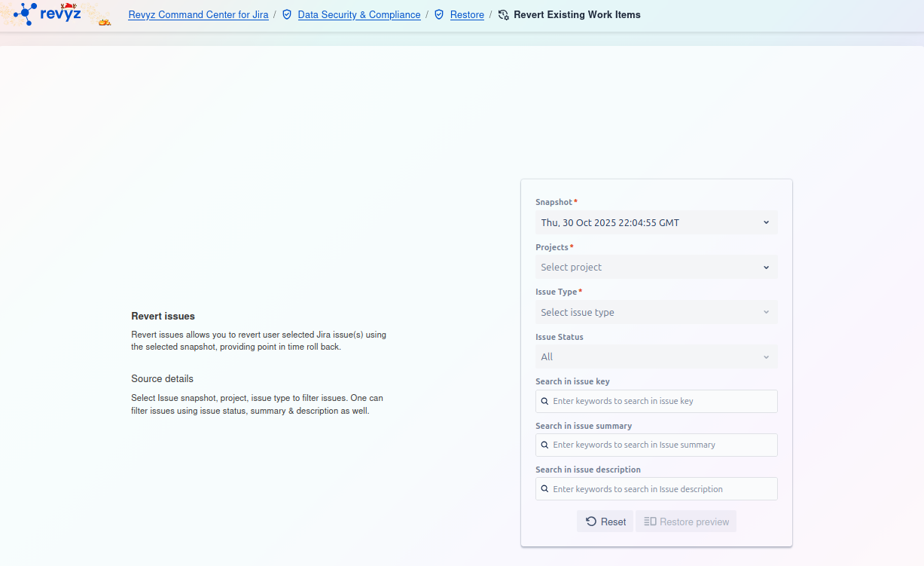Focus the Search in issue key field
924x566 pixels.
click(663, 401)
